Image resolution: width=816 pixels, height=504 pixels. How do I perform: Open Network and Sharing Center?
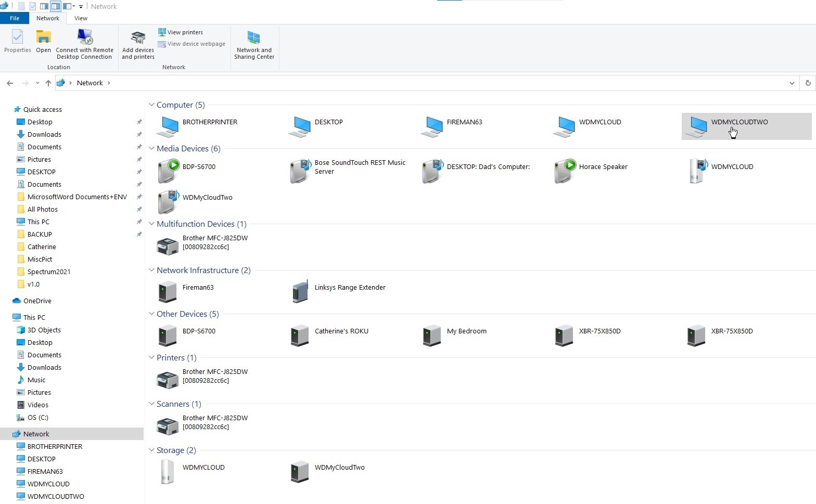coord(254,44)
